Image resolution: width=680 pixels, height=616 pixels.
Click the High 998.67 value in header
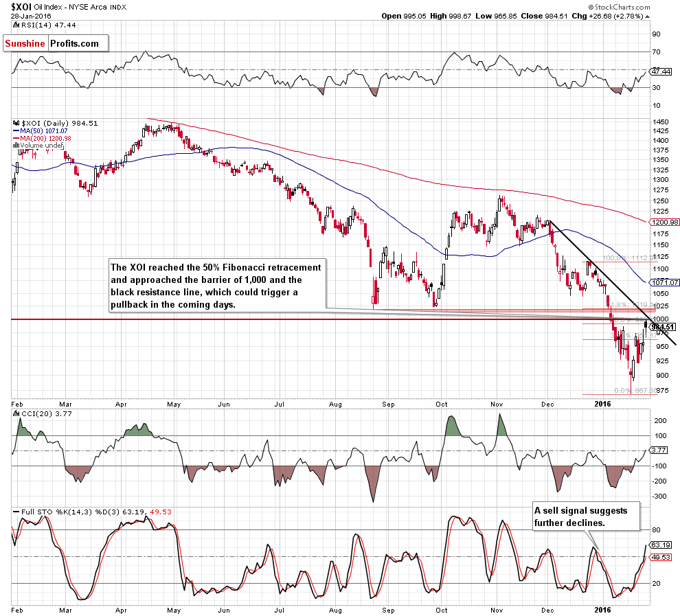[451, 16]
